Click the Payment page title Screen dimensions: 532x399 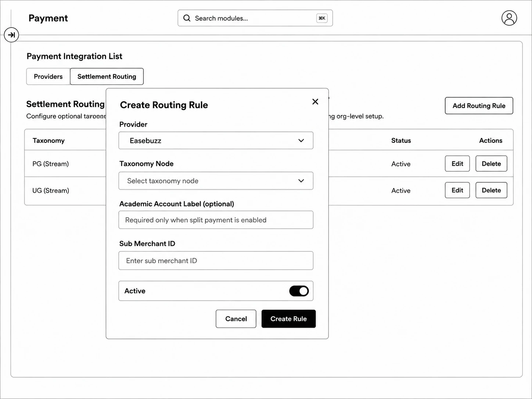pos(48,18)
